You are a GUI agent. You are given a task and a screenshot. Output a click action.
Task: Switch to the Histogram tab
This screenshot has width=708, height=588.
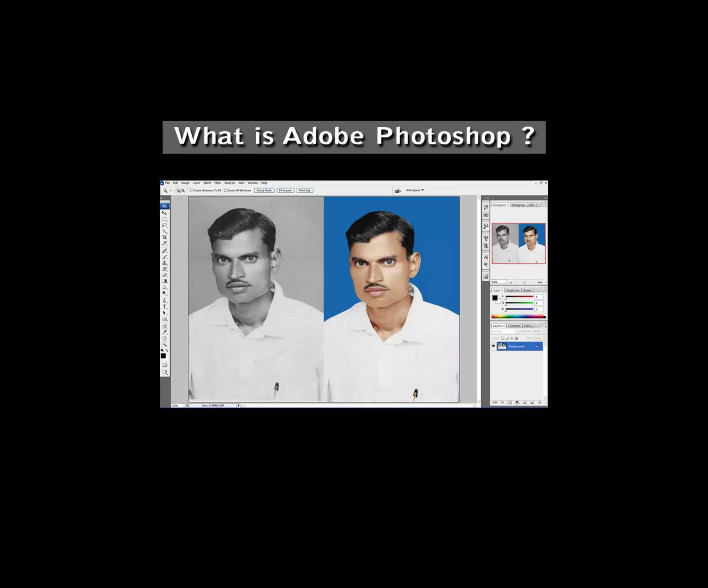(x=518, y=205)
